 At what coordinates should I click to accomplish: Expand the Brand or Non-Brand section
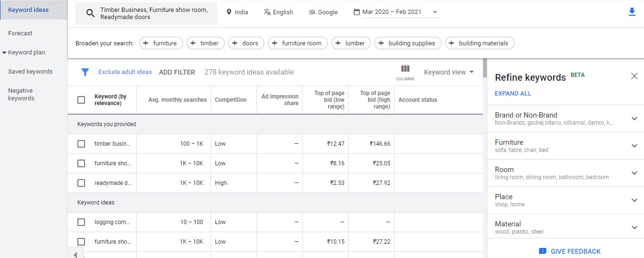click(x=566, y=118)
